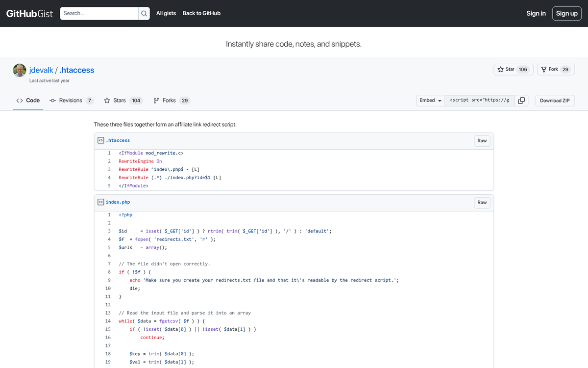Download the gist as ZIP
The image size is (588, 368).
point(554,100)
